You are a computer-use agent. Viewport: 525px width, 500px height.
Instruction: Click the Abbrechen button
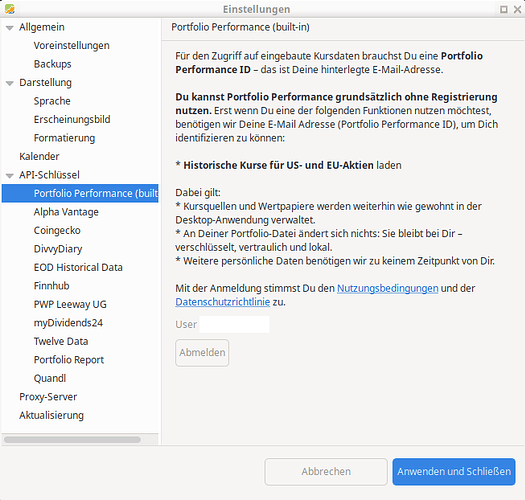(x=326, y=472)
